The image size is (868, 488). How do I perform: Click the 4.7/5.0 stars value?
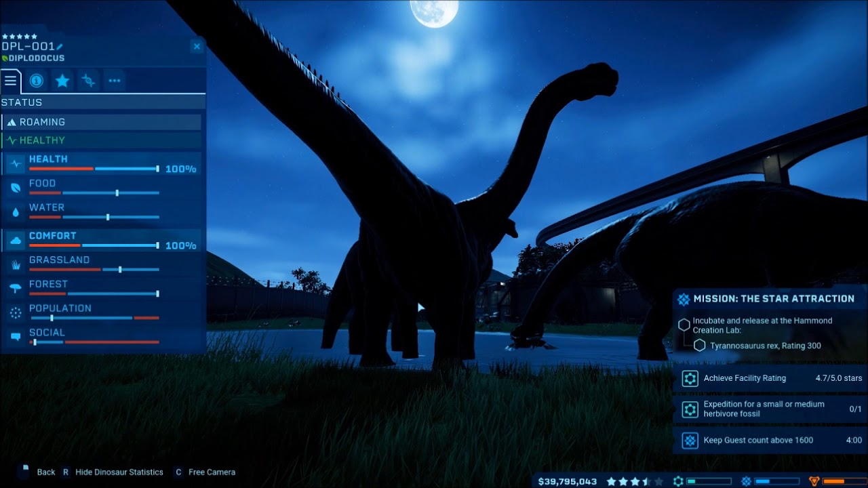pyautogui.click(x=839, y=378)
